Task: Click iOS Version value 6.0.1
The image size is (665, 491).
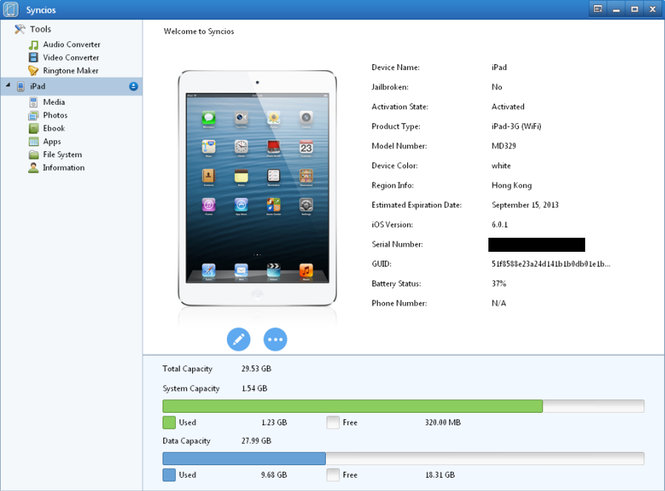Action: [x=500, y=225]
